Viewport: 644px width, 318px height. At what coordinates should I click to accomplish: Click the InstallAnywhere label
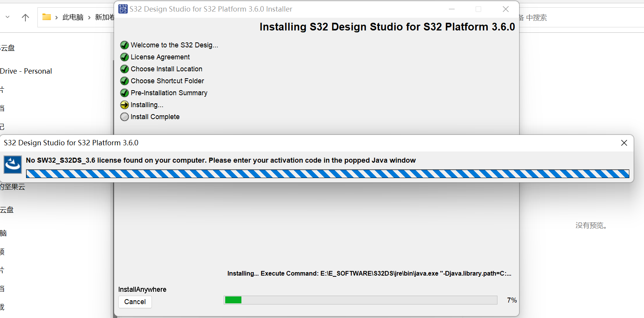(142, 289)
